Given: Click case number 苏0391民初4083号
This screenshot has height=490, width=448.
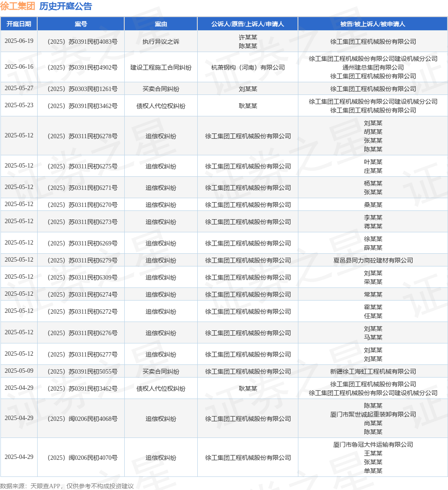Looking at the screenshot, I should click(x=83, y=42).
